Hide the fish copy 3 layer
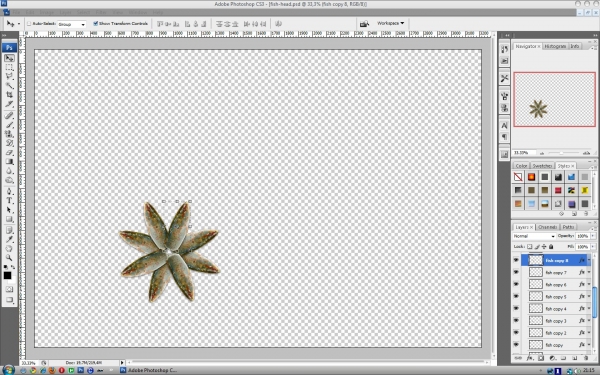 [516, 320]
